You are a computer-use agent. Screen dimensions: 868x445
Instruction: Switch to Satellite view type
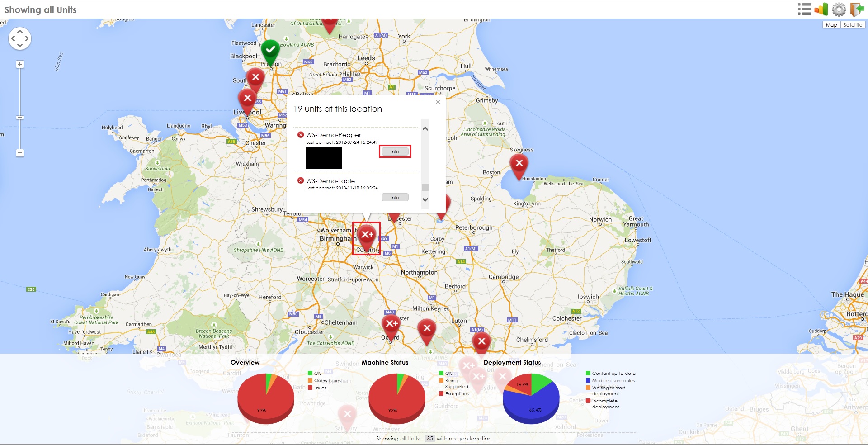coord(853,25)
